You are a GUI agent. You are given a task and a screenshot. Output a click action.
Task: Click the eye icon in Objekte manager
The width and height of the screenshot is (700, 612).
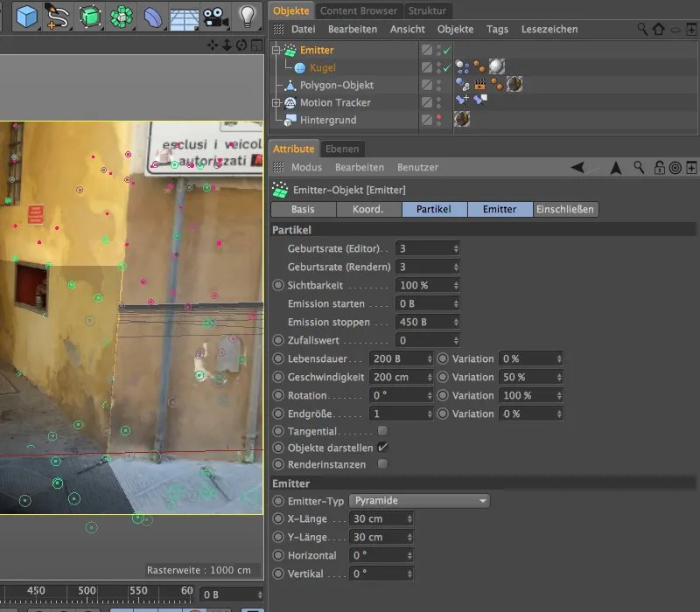click(675, 30)
